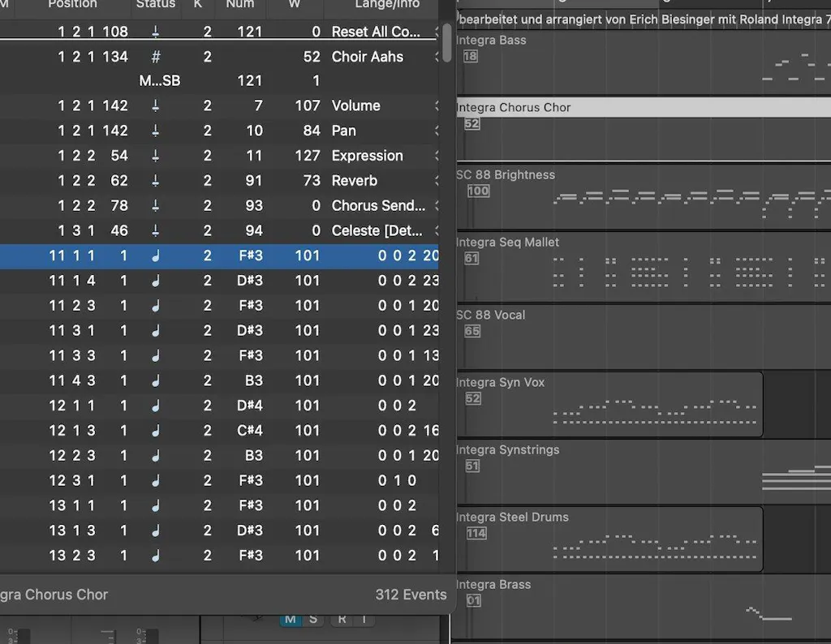Click the note icon in the selected F#3 row
Viewport: 831px width, 644px height.
click(155, 255)
